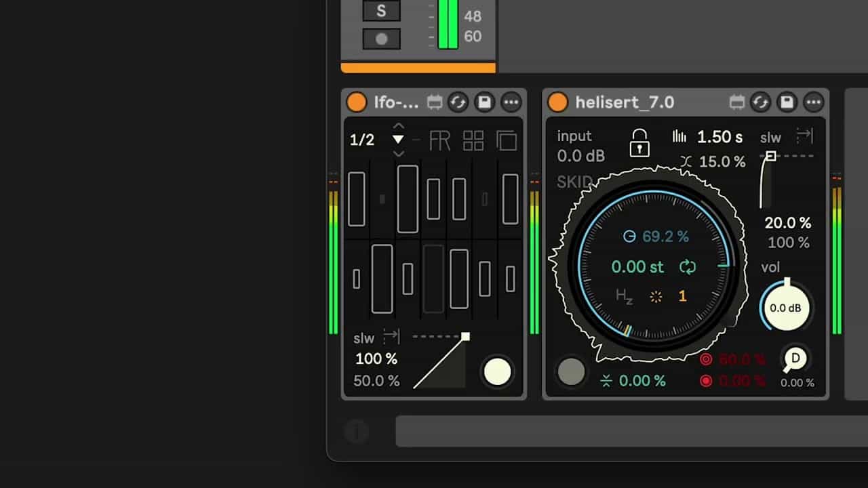Screen dimensions: 868x488
Task: Click the D dry/wet knob
Action: tap(795, 359)
